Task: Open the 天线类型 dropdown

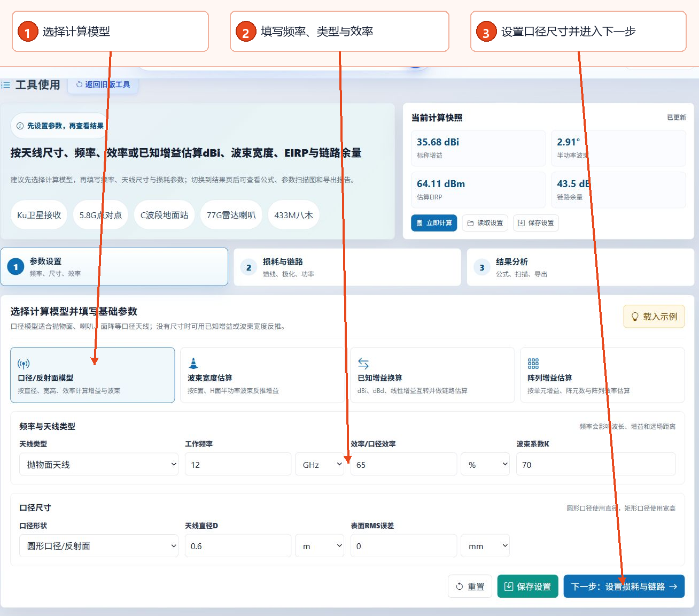Action: point(99,464)
